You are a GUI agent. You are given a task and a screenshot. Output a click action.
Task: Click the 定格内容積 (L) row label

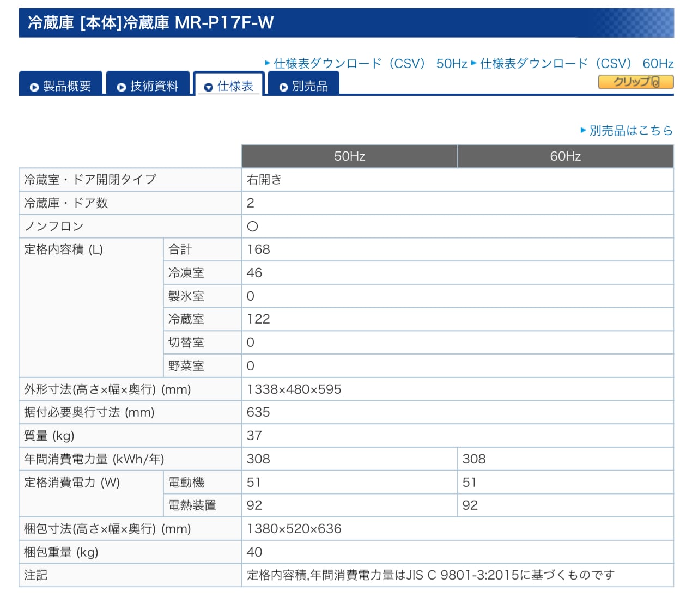tap(64, 249)
